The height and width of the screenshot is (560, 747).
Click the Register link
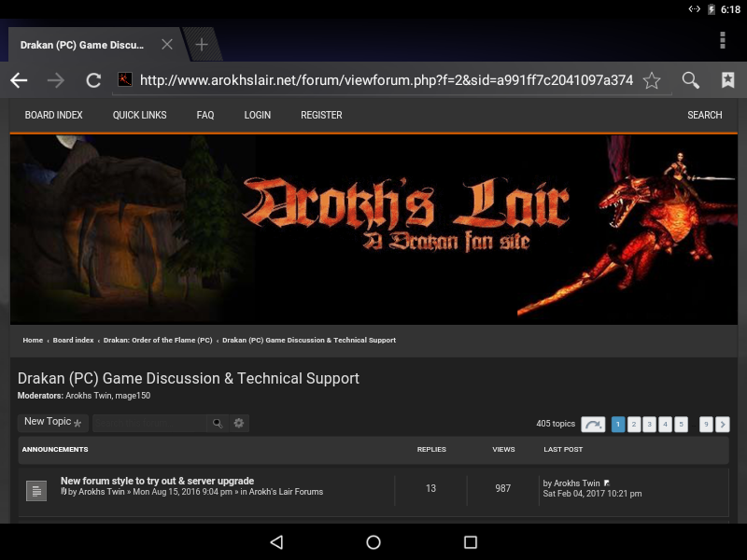point(321,115)
